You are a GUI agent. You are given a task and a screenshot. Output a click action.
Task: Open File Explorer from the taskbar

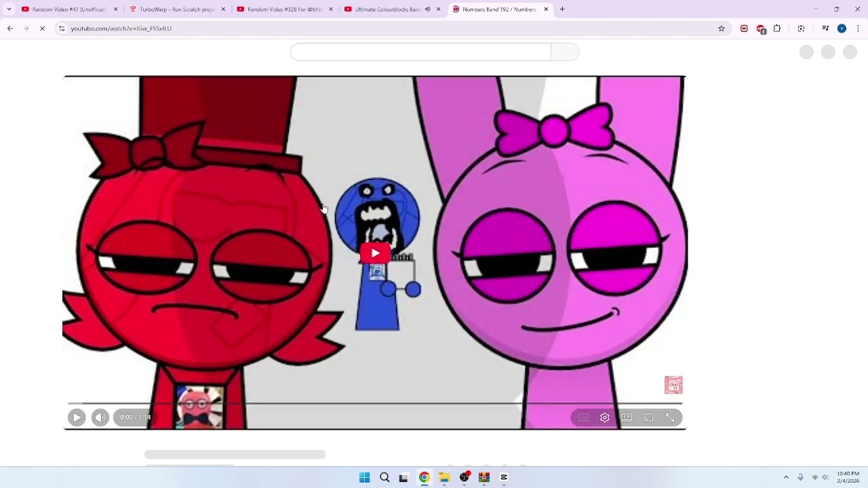pyautogui.click(x=444, y=478)
